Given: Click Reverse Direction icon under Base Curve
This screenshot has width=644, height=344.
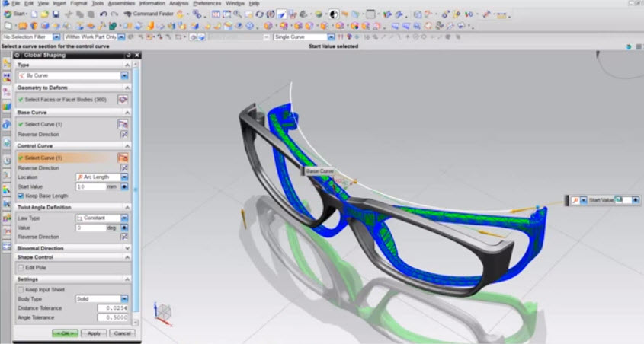Looking at the screenshot, I should coord(124,134).
